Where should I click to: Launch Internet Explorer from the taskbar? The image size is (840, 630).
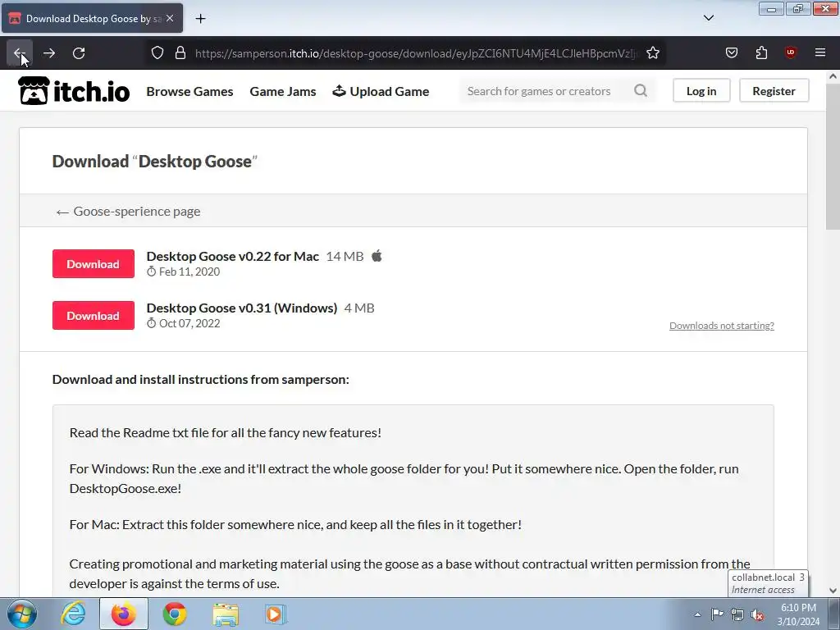73,614
